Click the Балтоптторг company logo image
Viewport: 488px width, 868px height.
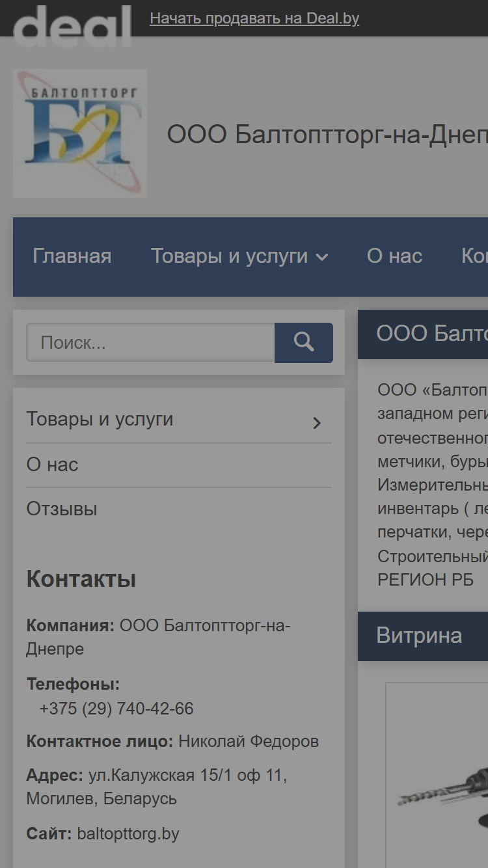[80, 133]
